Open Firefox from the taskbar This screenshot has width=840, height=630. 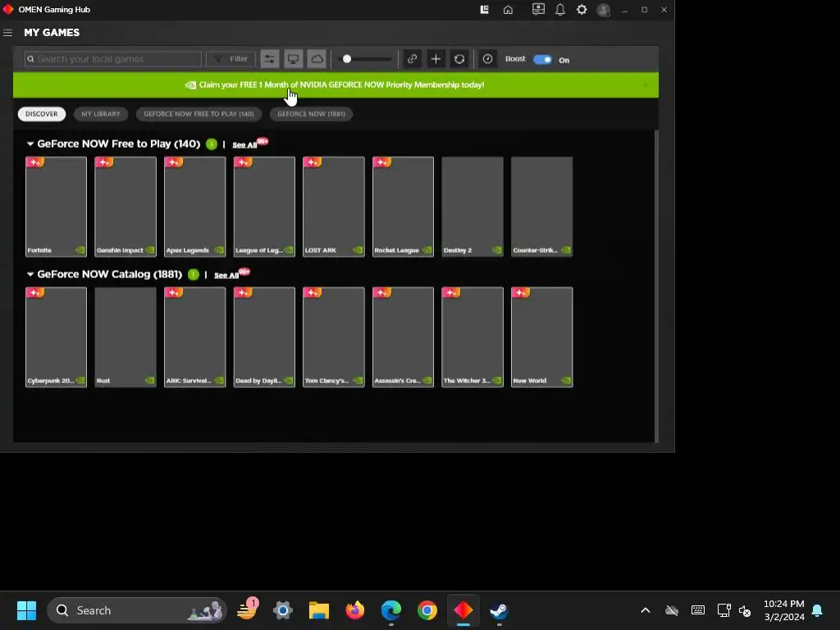point(354,610)
